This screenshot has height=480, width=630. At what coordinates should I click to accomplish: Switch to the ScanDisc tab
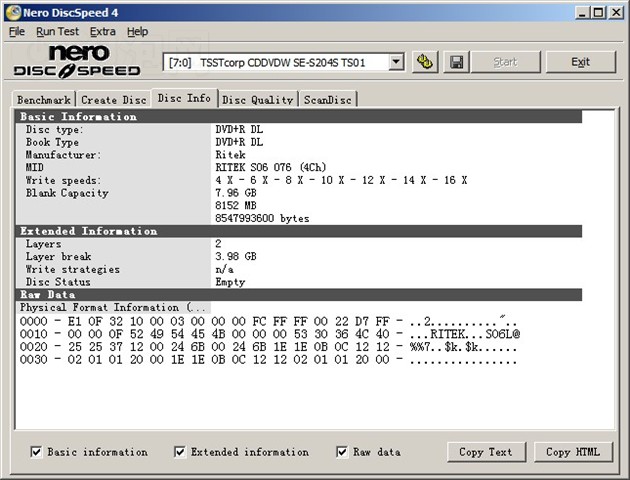328,100
